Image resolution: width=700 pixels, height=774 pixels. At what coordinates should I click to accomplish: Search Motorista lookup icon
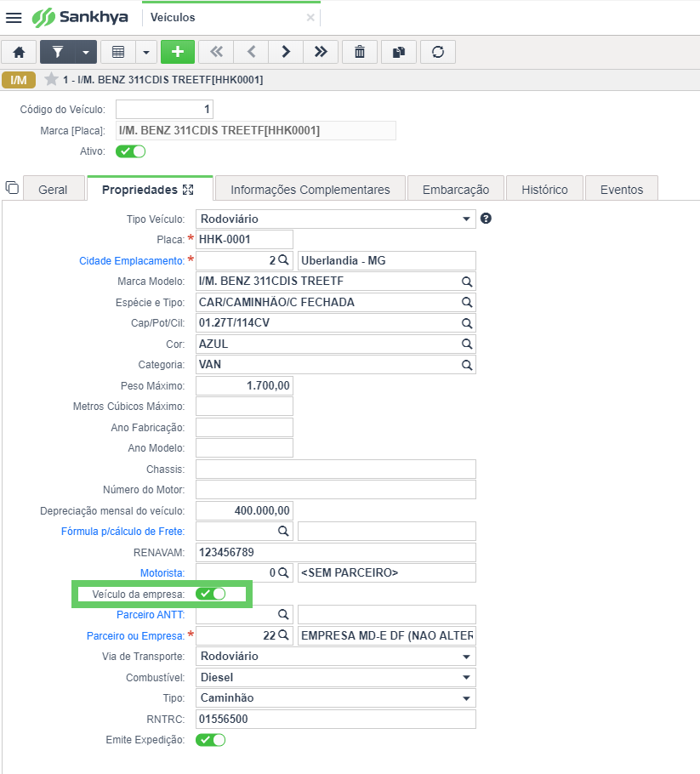coord(283,572)
